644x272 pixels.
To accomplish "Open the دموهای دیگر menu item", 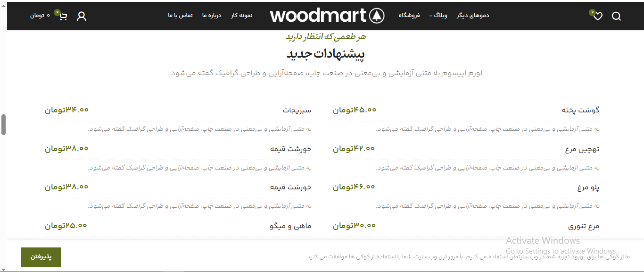I will point(472,15).
